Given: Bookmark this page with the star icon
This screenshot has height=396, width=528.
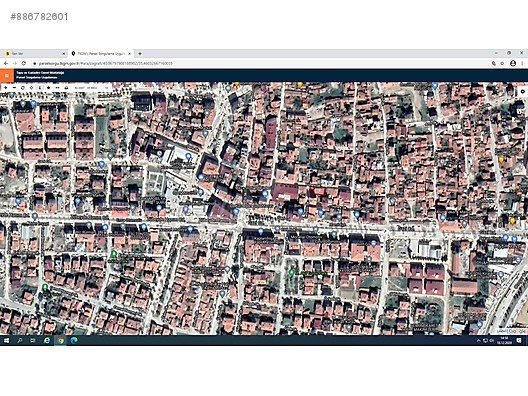Looking at the screenshot, I should (x=502, y=63).
